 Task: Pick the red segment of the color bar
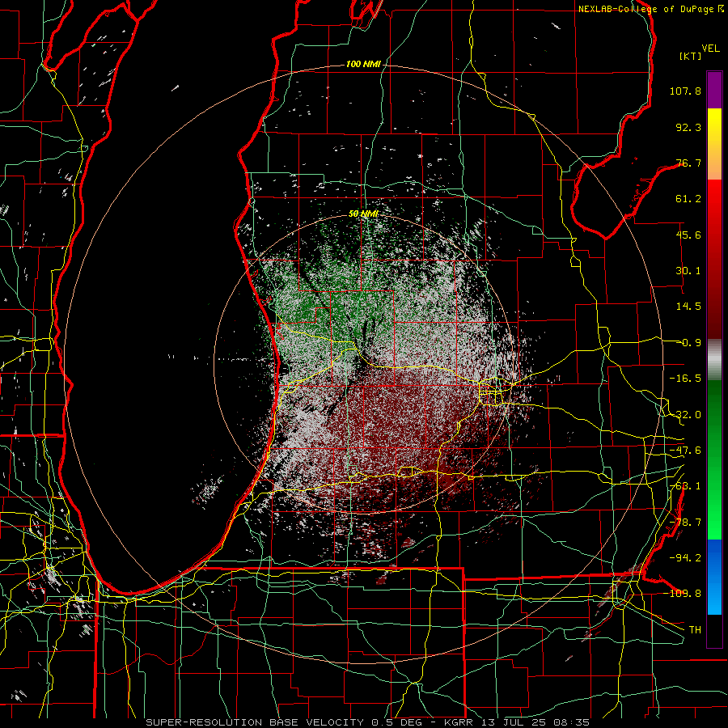714,259
